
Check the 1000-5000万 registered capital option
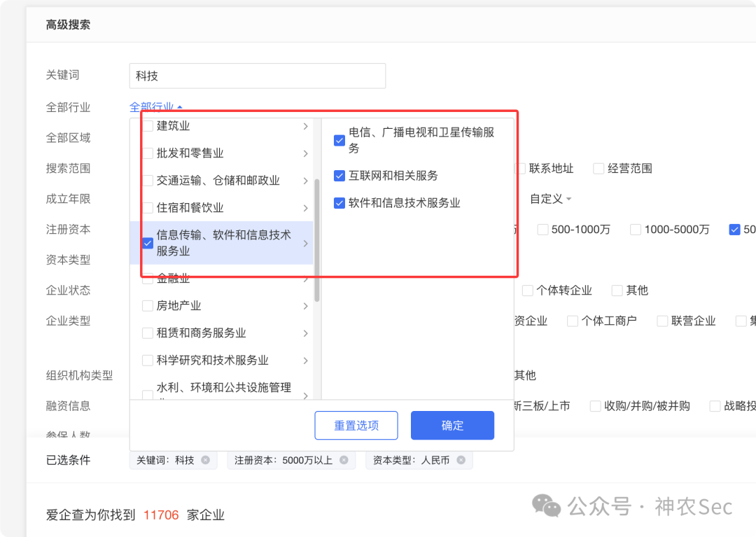tap(635, 229)
